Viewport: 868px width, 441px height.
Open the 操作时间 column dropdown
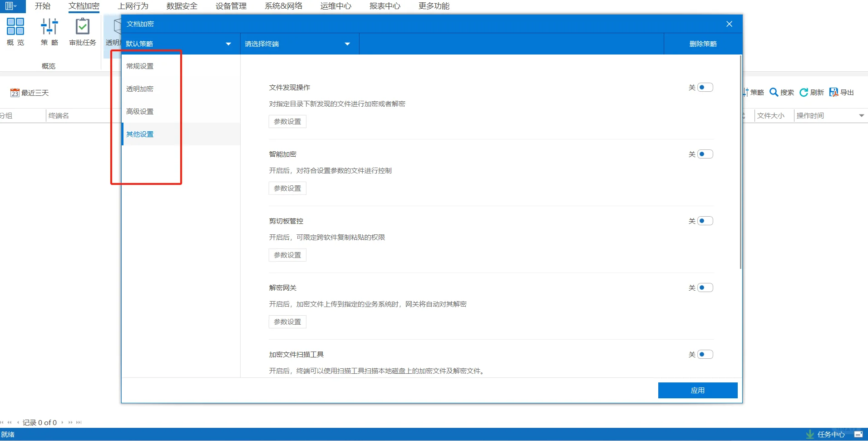861,115
